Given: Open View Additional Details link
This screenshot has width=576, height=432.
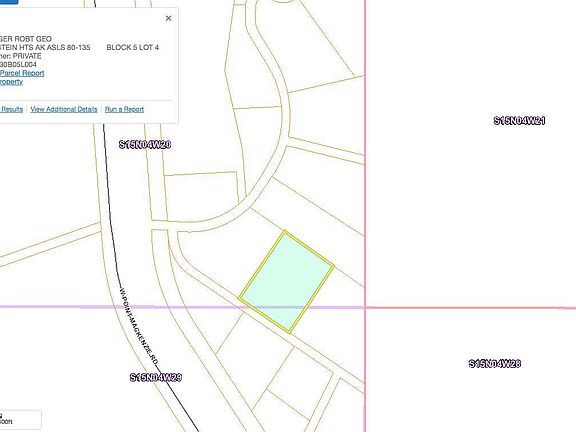Looking at the screenshot, I should tap(64, 109).
